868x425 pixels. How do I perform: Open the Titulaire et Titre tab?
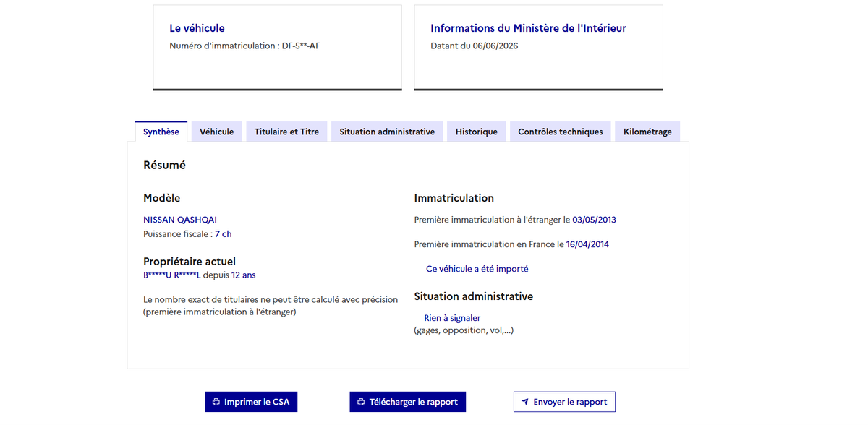287,132
